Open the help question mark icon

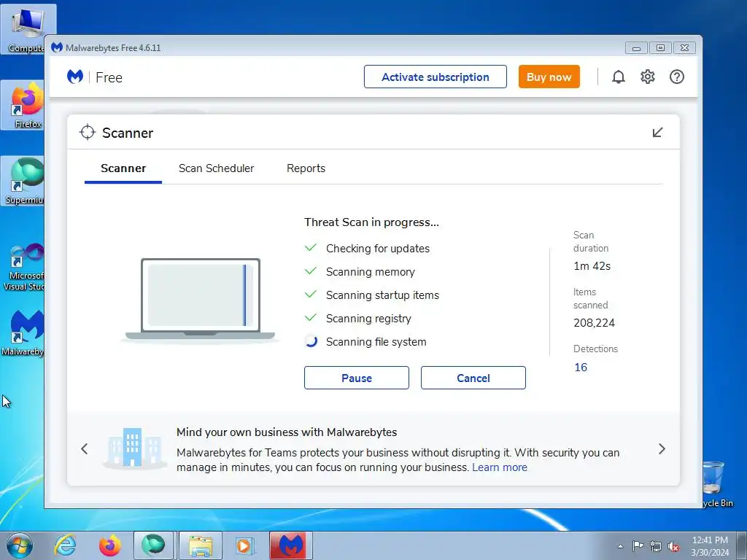676,77
